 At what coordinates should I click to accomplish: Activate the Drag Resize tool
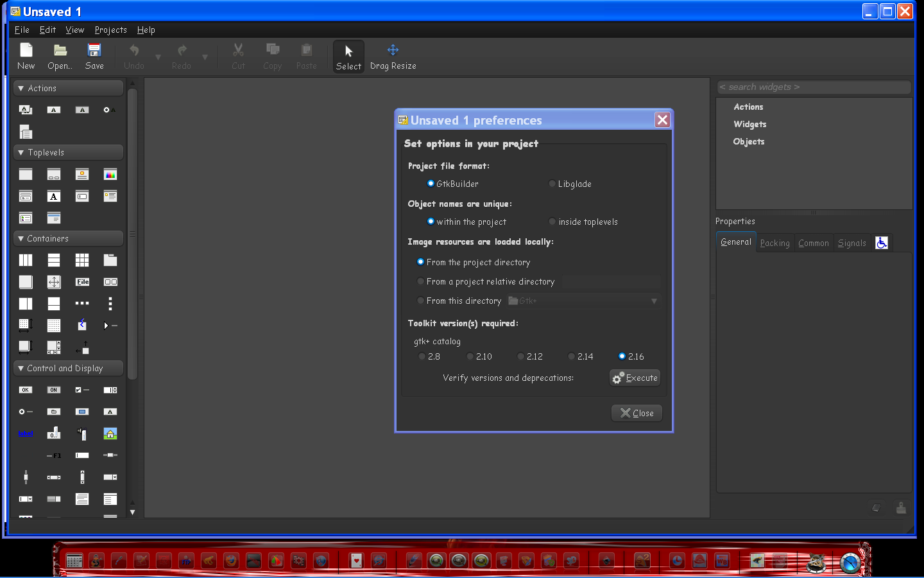coord(393,57)
